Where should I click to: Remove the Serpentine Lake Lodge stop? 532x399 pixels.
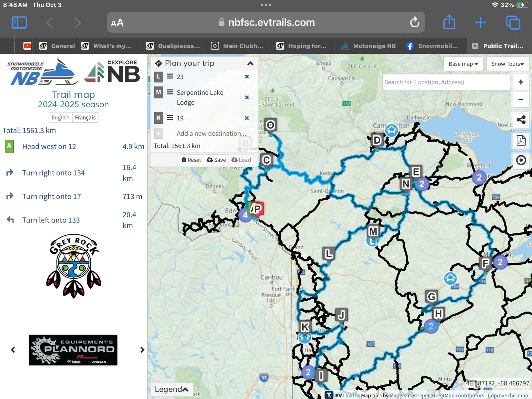point(247,97)
